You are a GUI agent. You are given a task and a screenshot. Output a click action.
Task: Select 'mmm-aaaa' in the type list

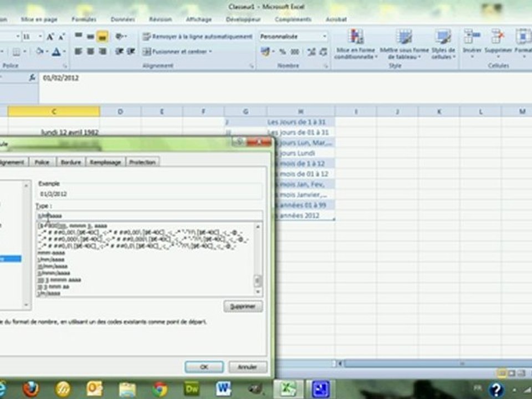point(51,253)
